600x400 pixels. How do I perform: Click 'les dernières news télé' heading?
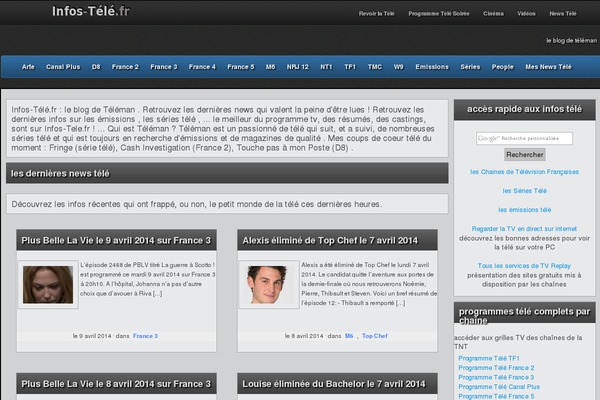pyautogui.click(x=60, y=173)
